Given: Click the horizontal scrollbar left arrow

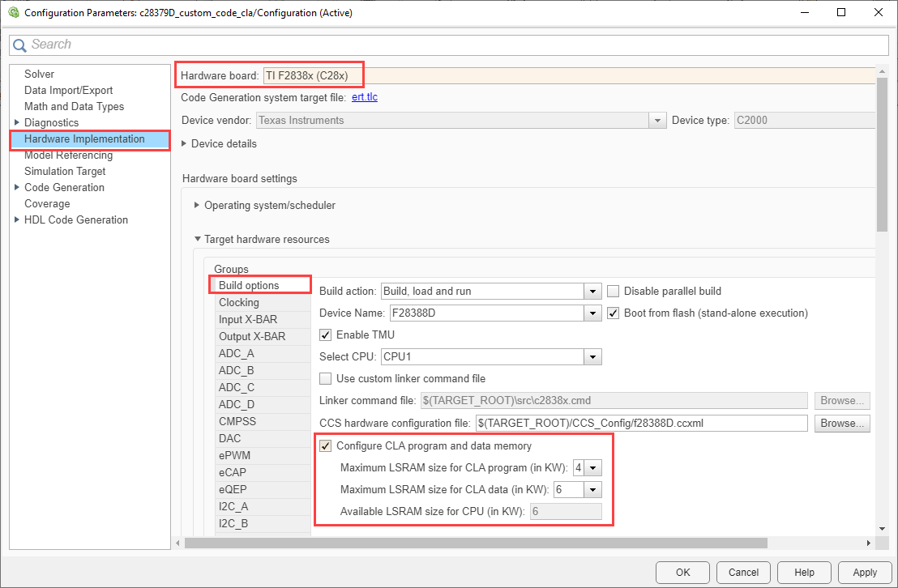Looking at the screenshot, I should pyautogui.click(x=177, y=543).
